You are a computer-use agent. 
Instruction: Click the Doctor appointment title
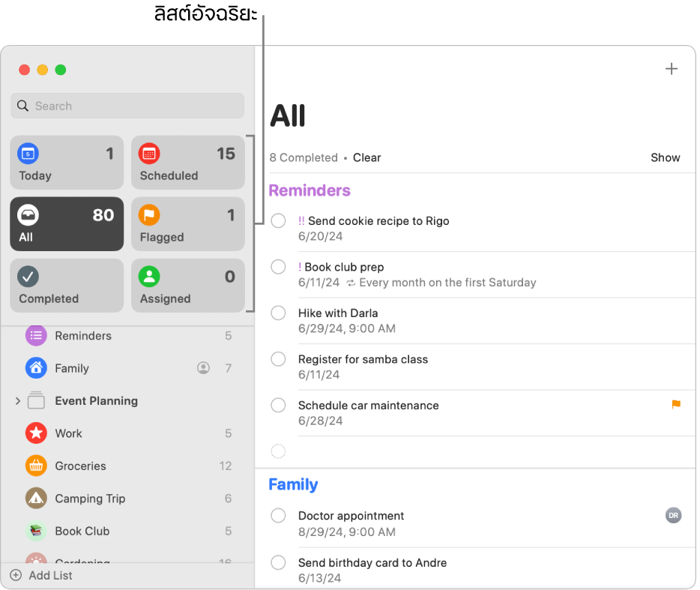[x=351, y=516]
